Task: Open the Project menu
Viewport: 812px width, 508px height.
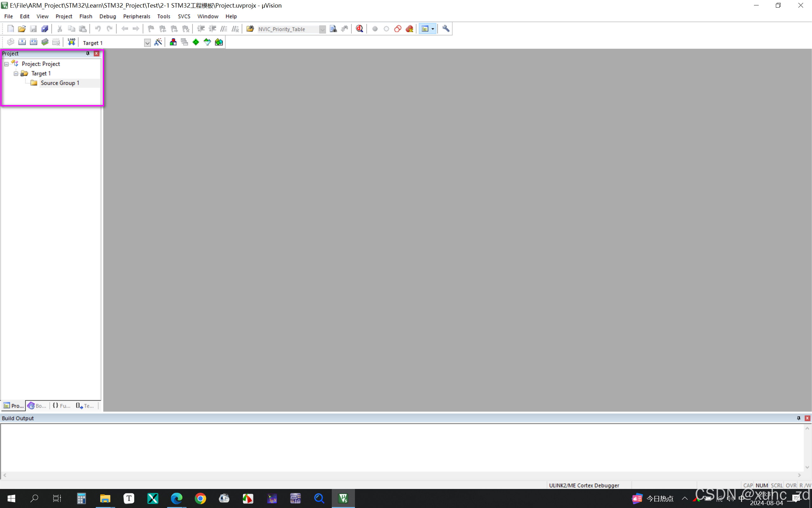Action: point(64,16)
